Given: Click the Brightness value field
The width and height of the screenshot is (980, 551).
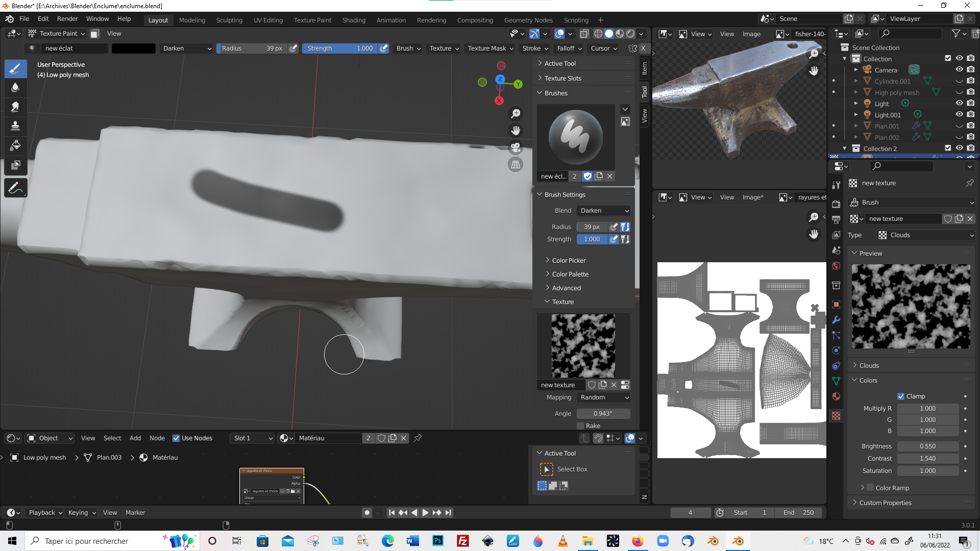Looking at the screenshot, I should 928,446.
